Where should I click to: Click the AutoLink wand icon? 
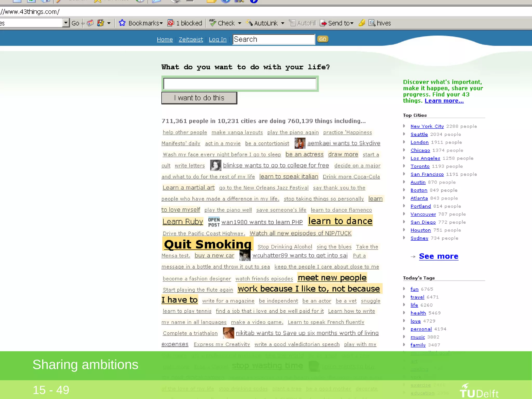pos(249,23)
